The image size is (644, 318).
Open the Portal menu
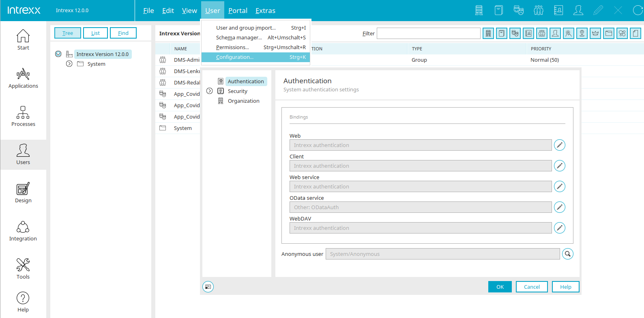point(238,11)
